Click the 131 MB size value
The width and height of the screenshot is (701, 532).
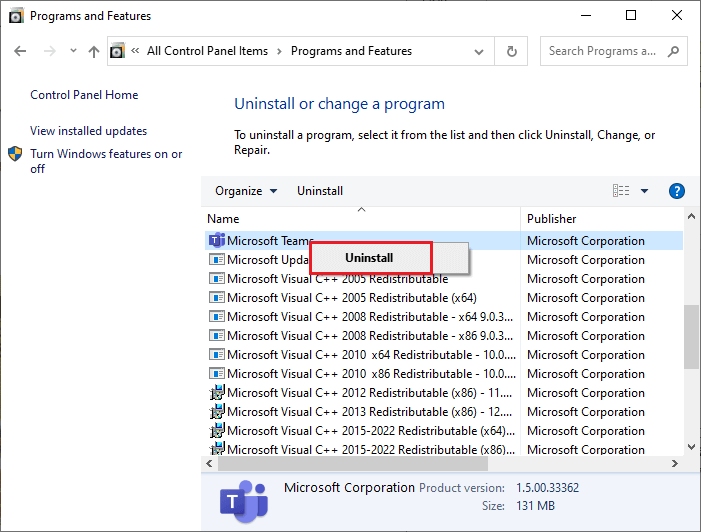[x=535, y=506]
